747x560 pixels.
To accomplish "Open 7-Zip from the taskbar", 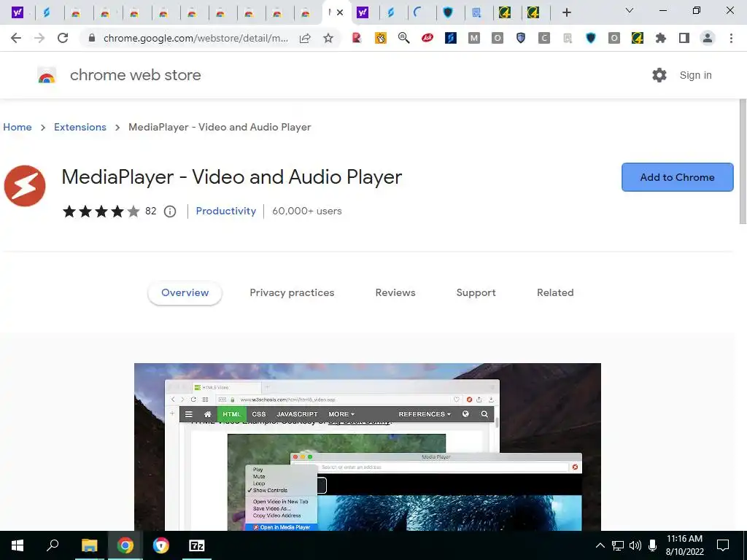I will coord(197,545).
